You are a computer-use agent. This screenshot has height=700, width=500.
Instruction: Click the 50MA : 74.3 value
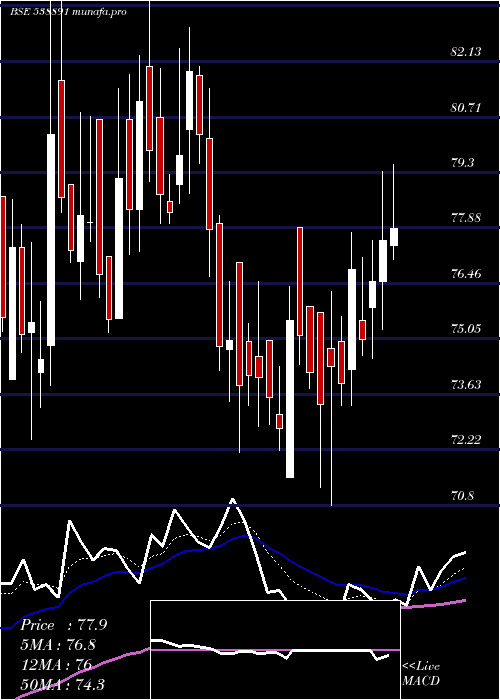coord(62,684)
